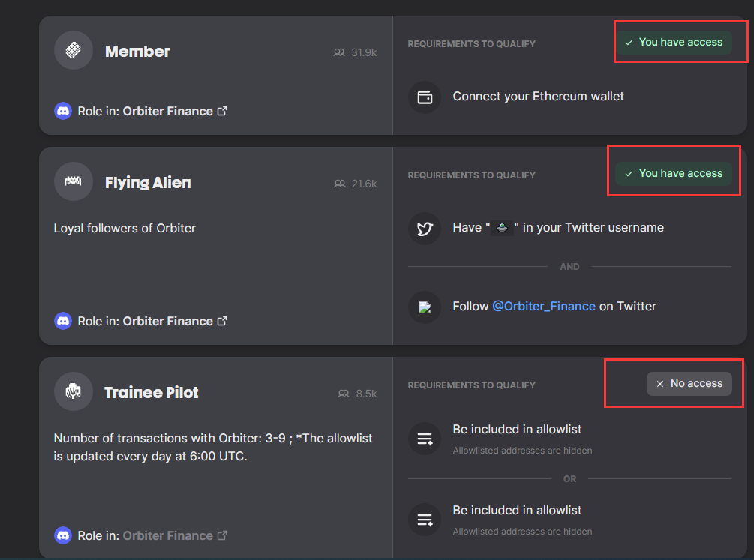Click the Flying Alien role avatar icon

point(73,181)
